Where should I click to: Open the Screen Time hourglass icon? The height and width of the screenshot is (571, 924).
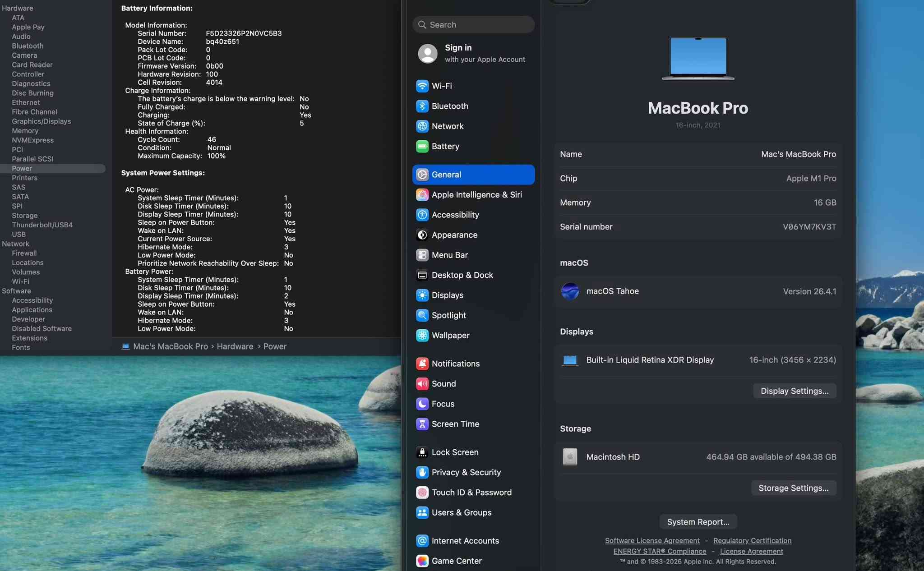[422, 424]
